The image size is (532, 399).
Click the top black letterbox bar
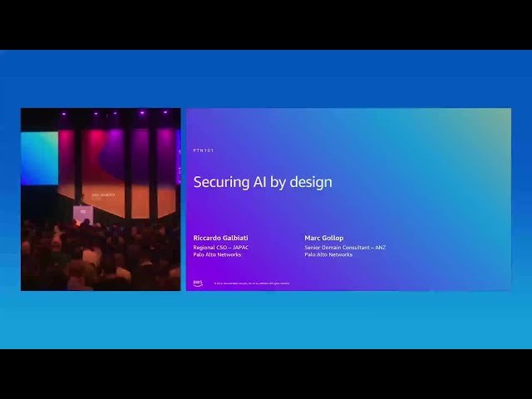point(266,25)
